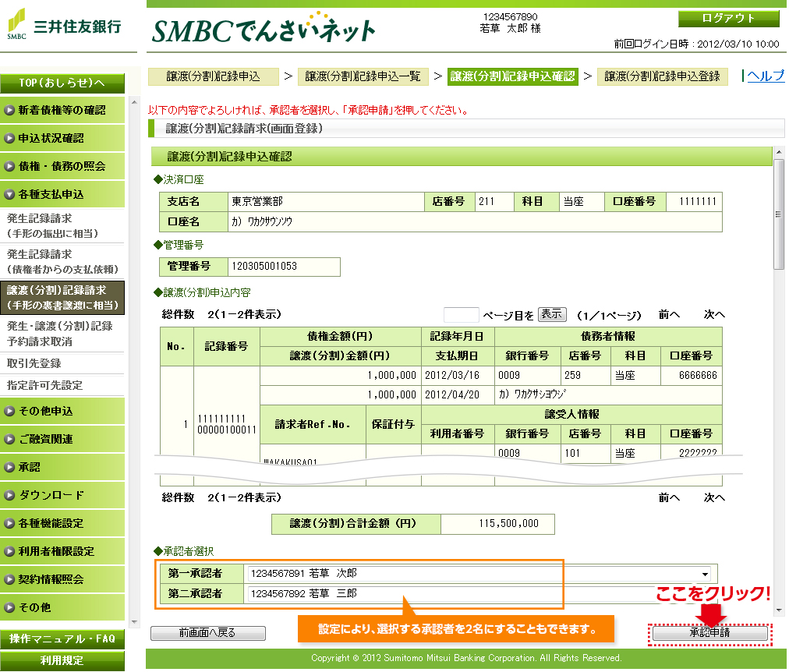Click 管理番号 value 120305001053

point(264,266)
